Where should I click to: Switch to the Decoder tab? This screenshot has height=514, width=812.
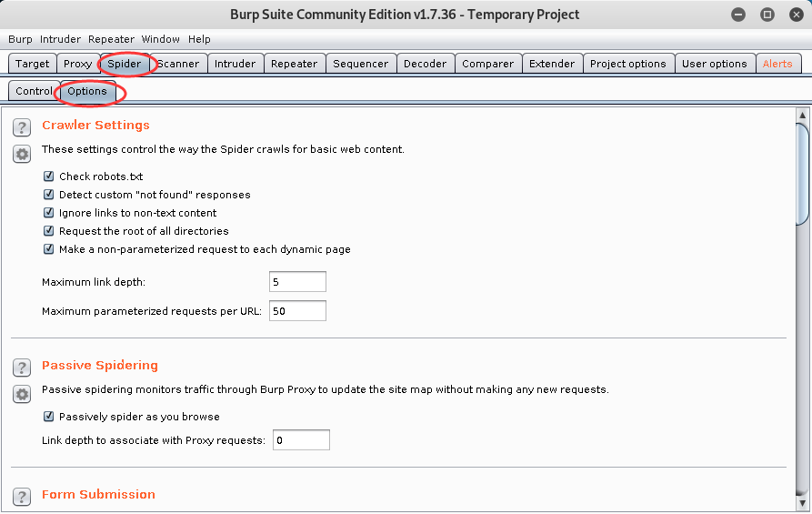coord(426,64)
